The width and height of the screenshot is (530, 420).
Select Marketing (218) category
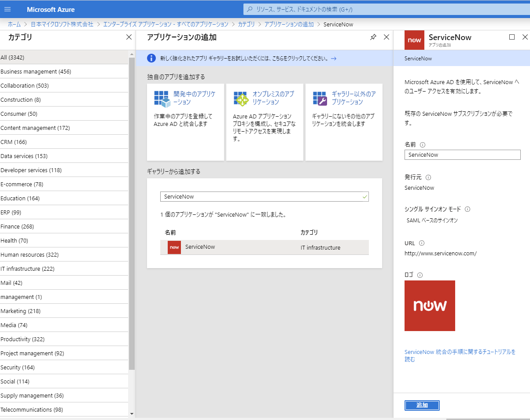pyautogui.click(x=64, y=311)
